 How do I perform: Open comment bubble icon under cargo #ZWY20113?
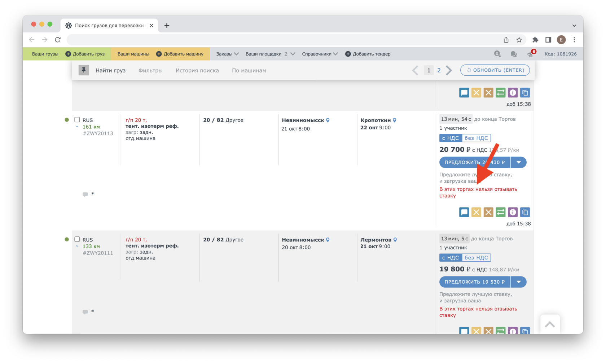pyautogui.click(x=85, y=194)
